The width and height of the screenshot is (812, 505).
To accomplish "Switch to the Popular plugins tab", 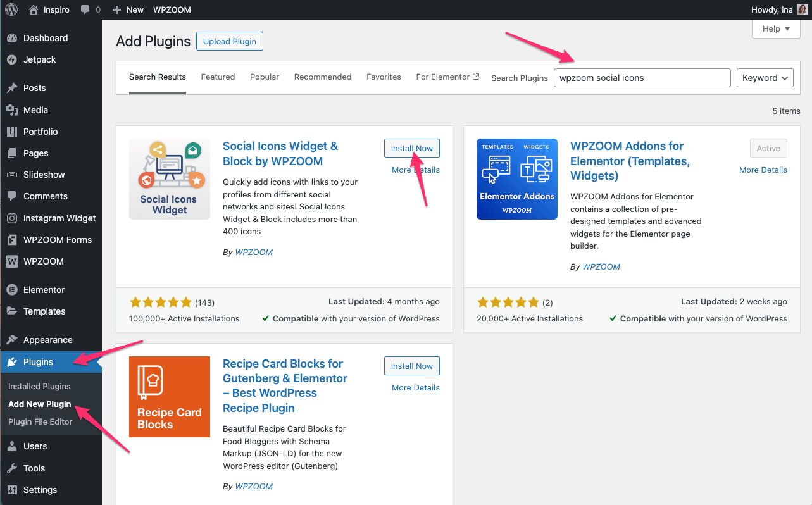I will [265, 77].
